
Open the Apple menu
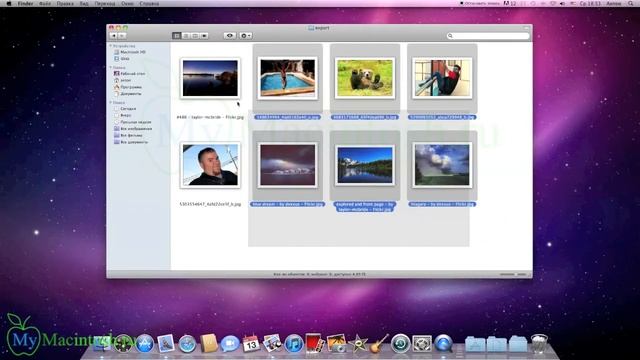(x=9, y=3)
